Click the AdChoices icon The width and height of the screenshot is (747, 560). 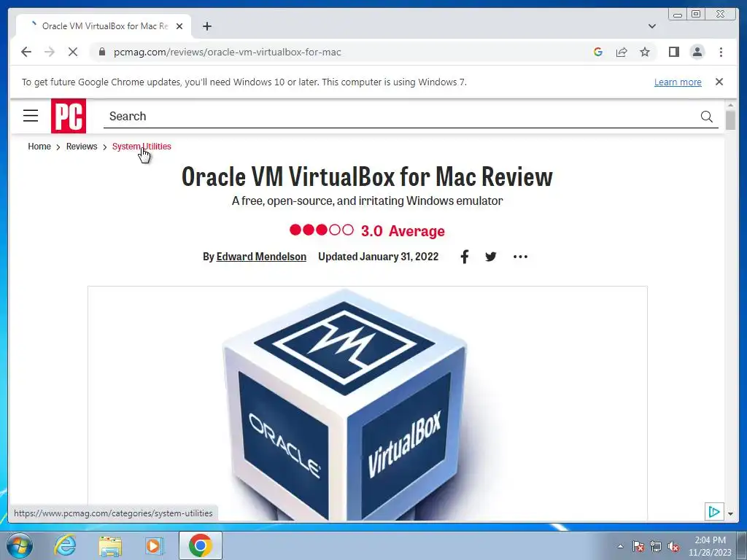[x=714, y=512]
